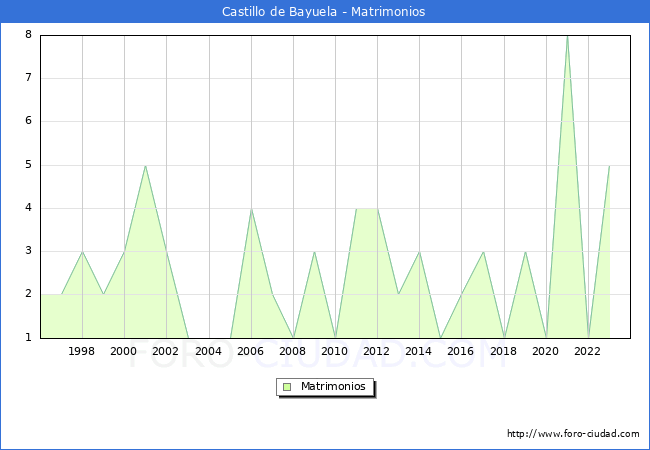
Task: Click the 2006 x-axis label
Action: point(250,351)
